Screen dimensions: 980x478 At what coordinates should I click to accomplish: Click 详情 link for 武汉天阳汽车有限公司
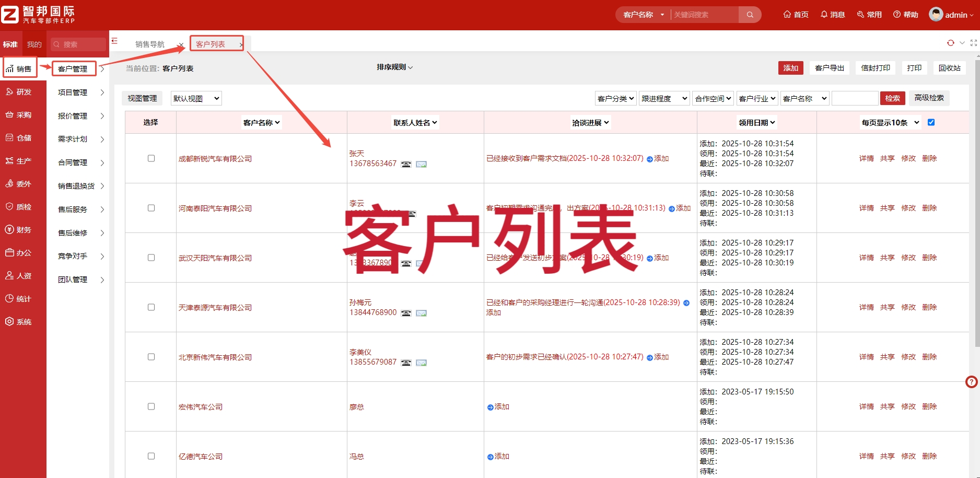pos(866,258)
